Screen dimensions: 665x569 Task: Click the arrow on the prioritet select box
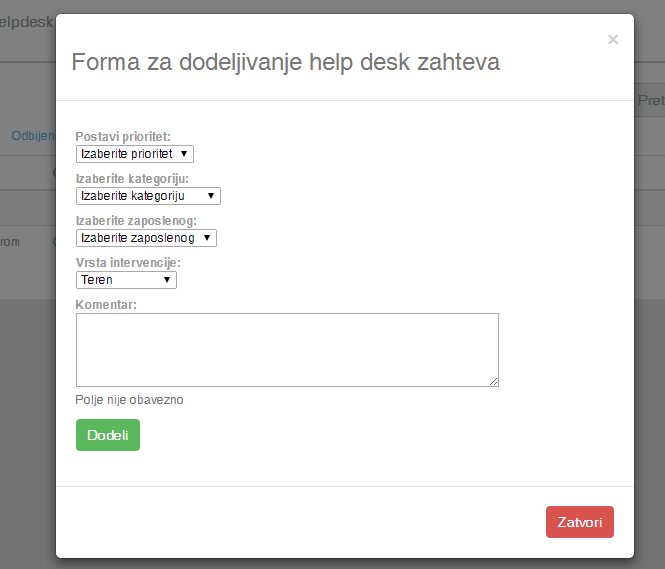(x=184, y=154)
